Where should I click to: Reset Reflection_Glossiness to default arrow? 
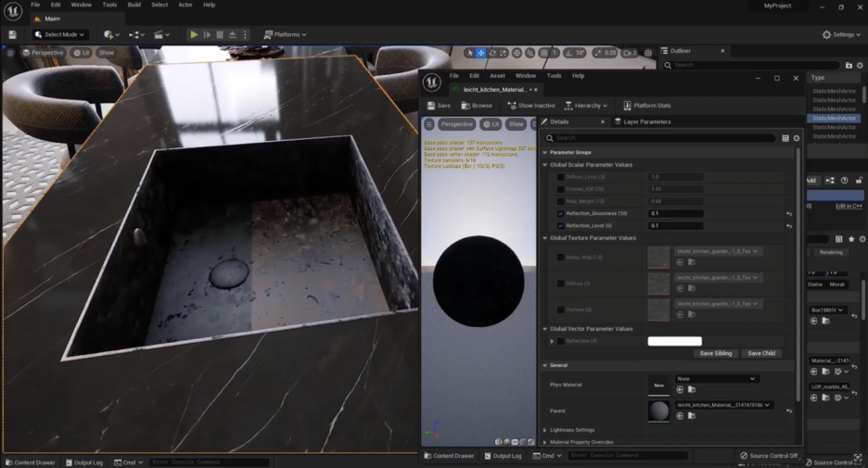coord(789,214)
